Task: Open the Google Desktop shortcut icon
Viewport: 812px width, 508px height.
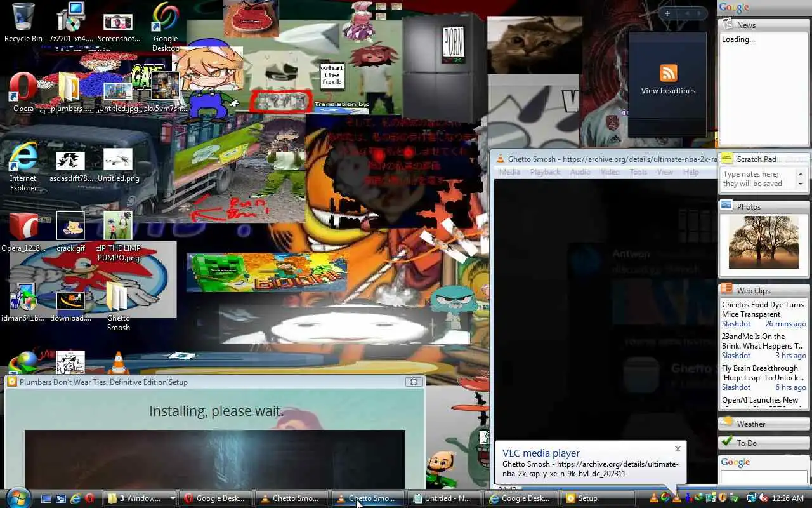Action: click(165, 27)
